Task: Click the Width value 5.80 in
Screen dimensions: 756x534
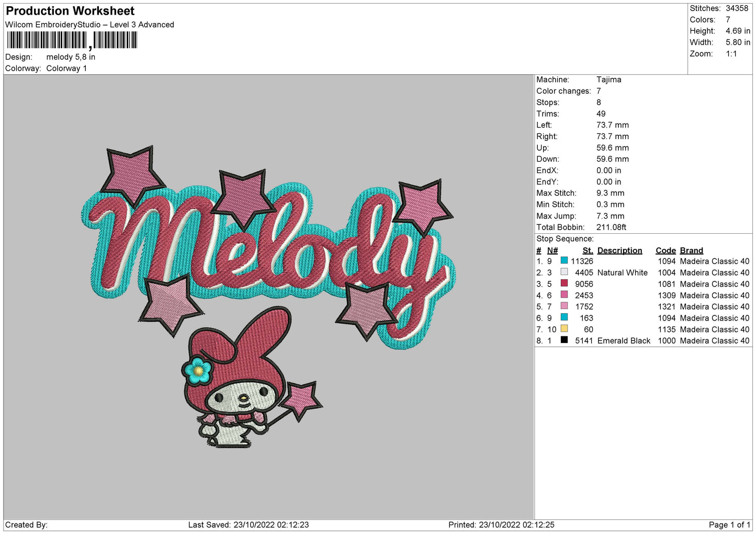Action: coord(738,42)
